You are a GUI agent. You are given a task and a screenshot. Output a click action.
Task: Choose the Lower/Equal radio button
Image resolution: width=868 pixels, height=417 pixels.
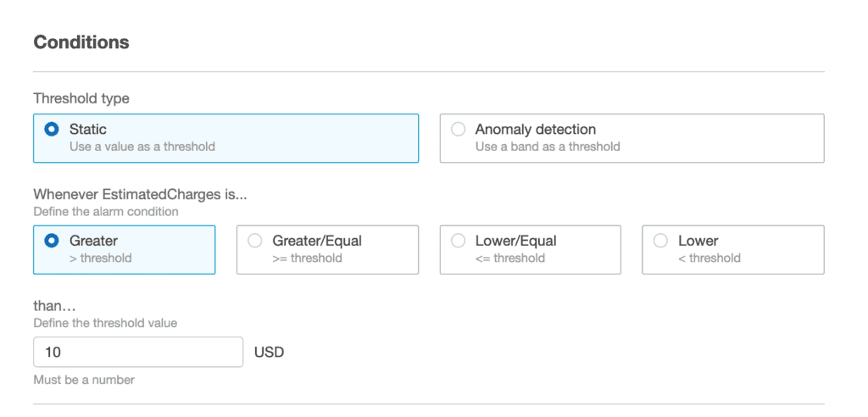point(458,241)
